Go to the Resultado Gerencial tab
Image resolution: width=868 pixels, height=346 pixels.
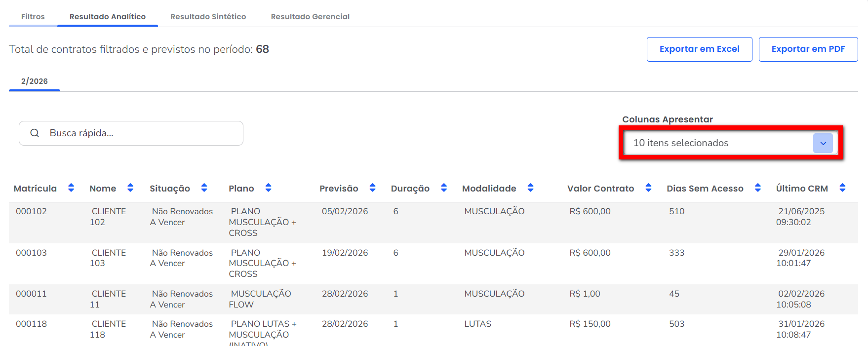pyautogui.click(x=310, y=17)
